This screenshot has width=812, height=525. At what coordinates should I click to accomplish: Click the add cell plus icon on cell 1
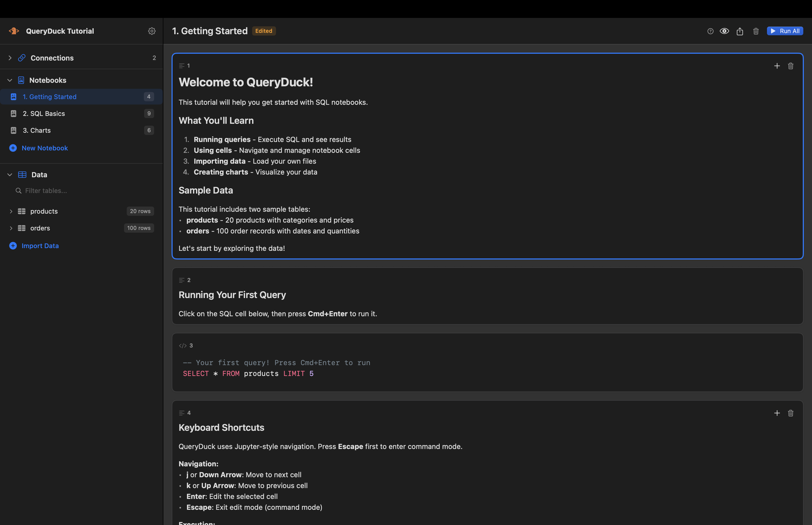777,66
